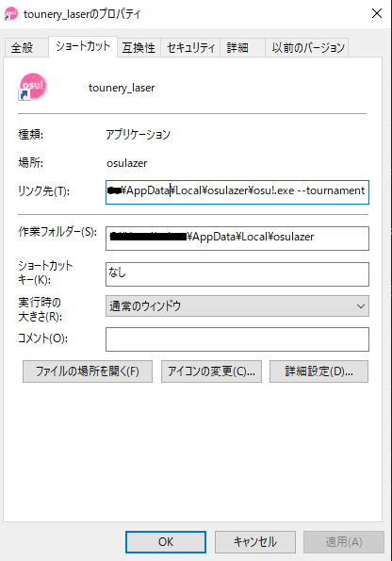Open 詳細設定 advanced settings
392x561 pixels.
point(318,371)
